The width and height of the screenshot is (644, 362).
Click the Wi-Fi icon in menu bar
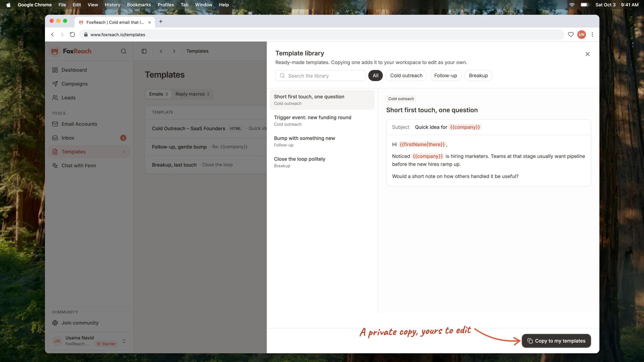(572, 5)
